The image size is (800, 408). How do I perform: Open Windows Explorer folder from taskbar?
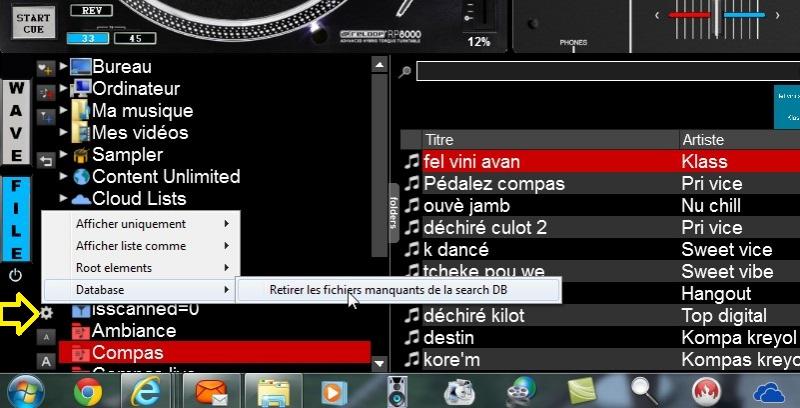273,392
